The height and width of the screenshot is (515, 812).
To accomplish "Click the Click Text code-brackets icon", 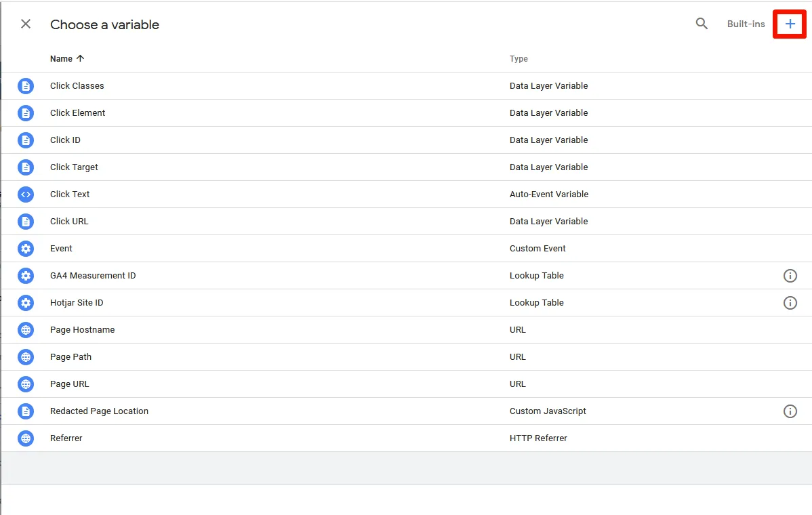I will [26, 194].
